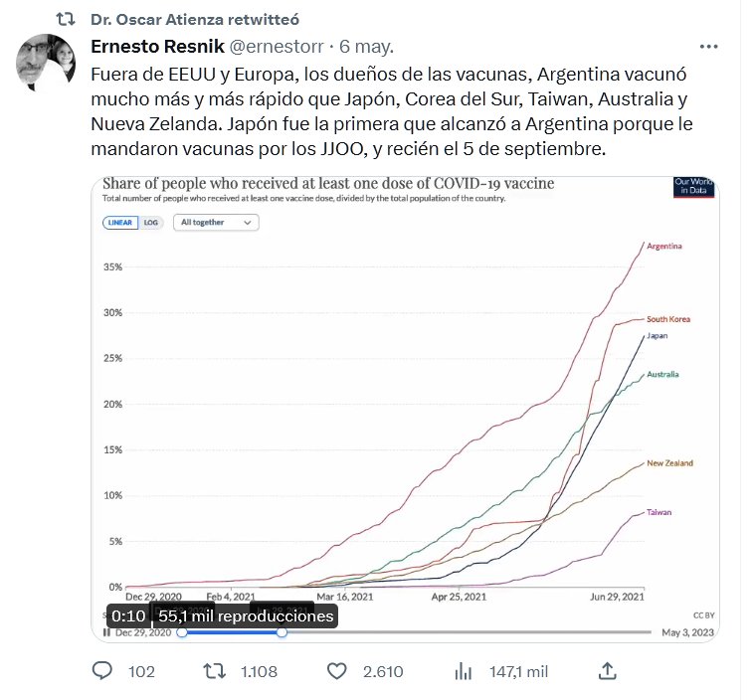Viewport: 754px width, 700px height.
Task: Switch chart scale to LOG
Action: [x=151, y=223]
